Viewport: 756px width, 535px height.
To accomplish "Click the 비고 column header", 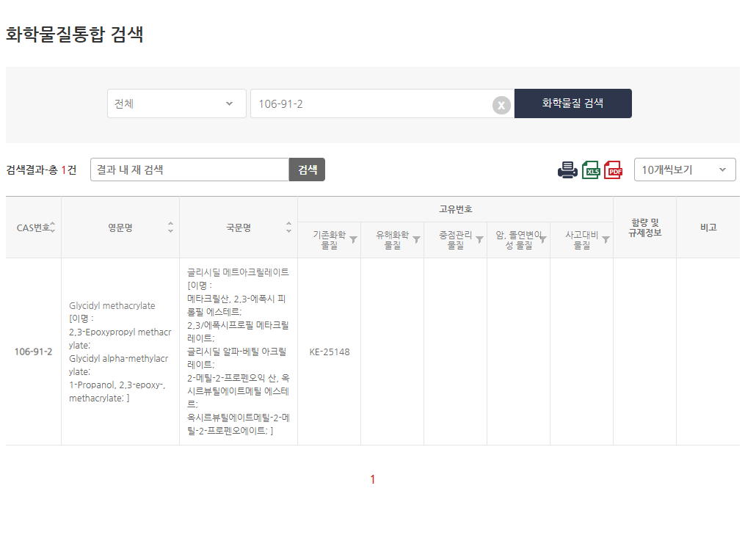I will tap(708, 227).
